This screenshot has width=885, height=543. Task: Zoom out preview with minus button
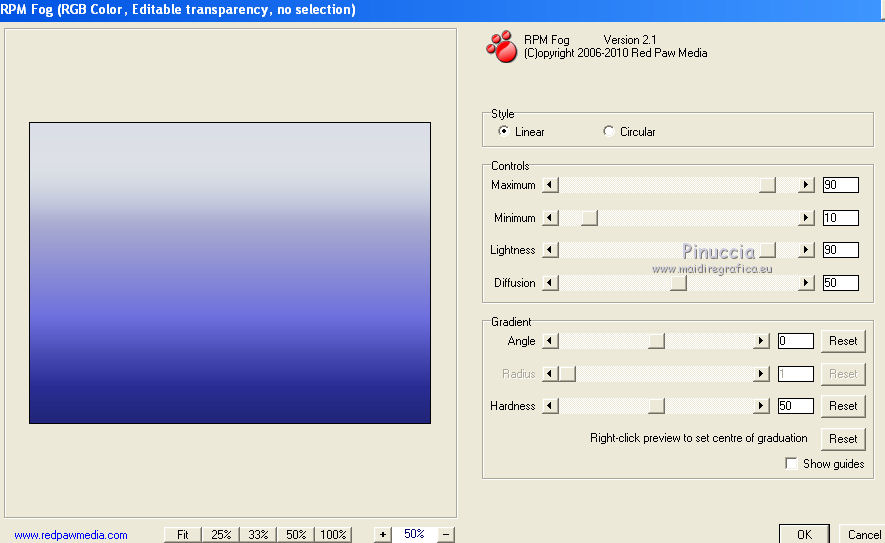446,534
